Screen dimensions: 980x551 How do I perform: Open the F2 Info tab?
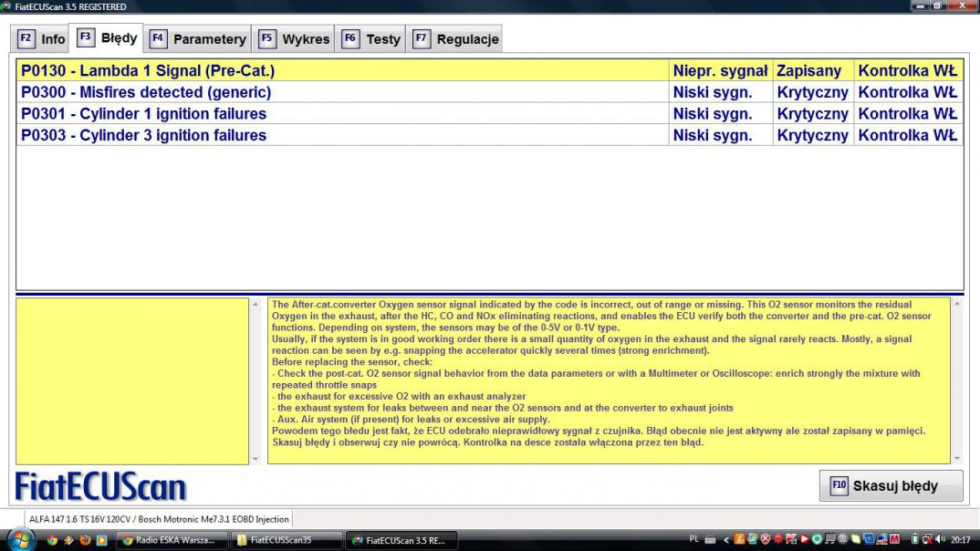point(41,38)
